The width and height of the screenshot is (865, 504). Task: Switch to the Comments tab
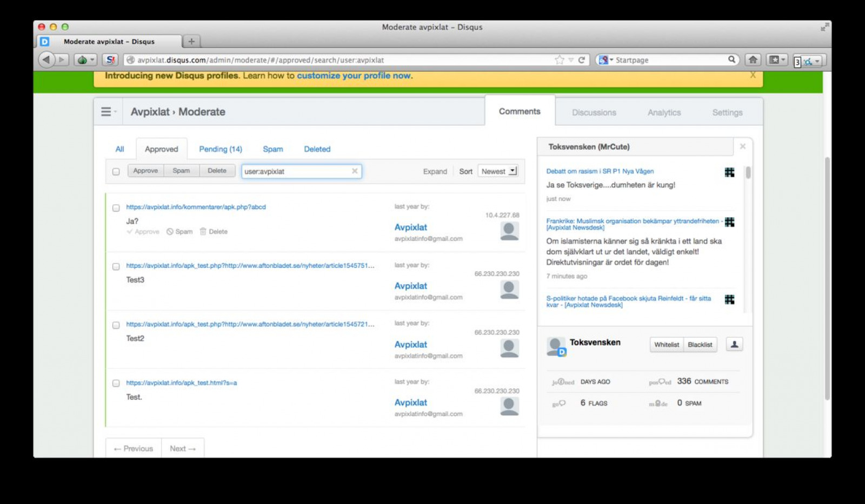(520, 111)
